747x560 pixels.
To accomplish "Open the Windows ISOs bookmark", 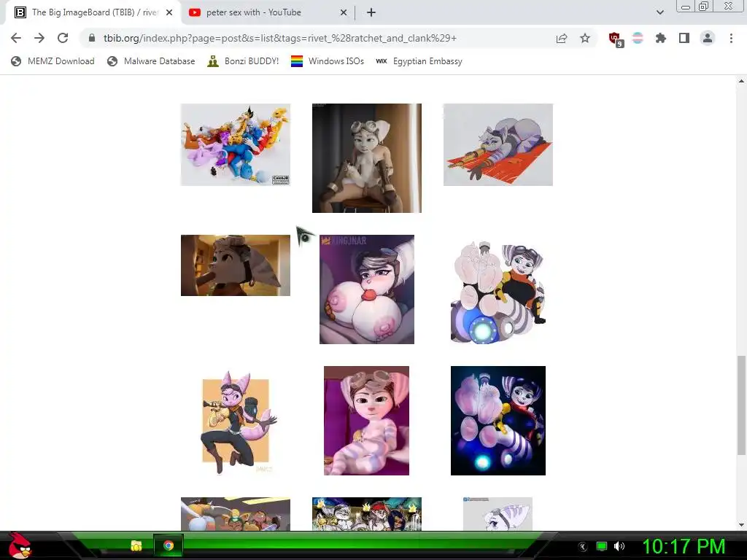I will pos(328,61).
